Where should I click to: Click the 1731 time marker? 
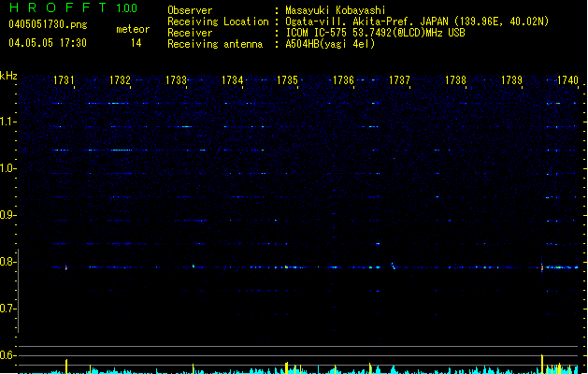[64, 80]
